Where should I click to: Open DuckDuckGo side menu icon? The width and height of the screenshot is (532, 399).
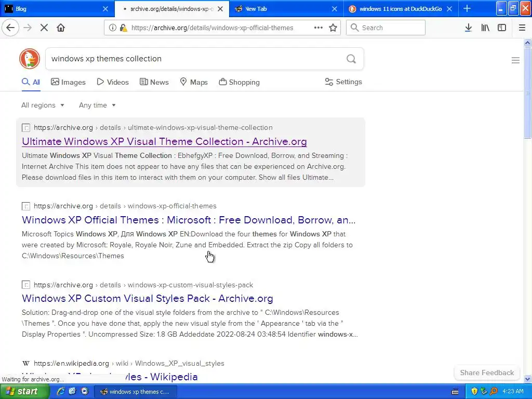pos(515,60)
